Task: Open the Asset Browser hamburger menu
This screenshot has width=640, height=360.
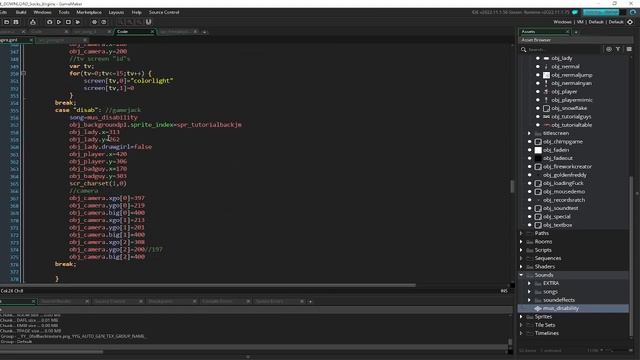Action: [x=629, y=49]
